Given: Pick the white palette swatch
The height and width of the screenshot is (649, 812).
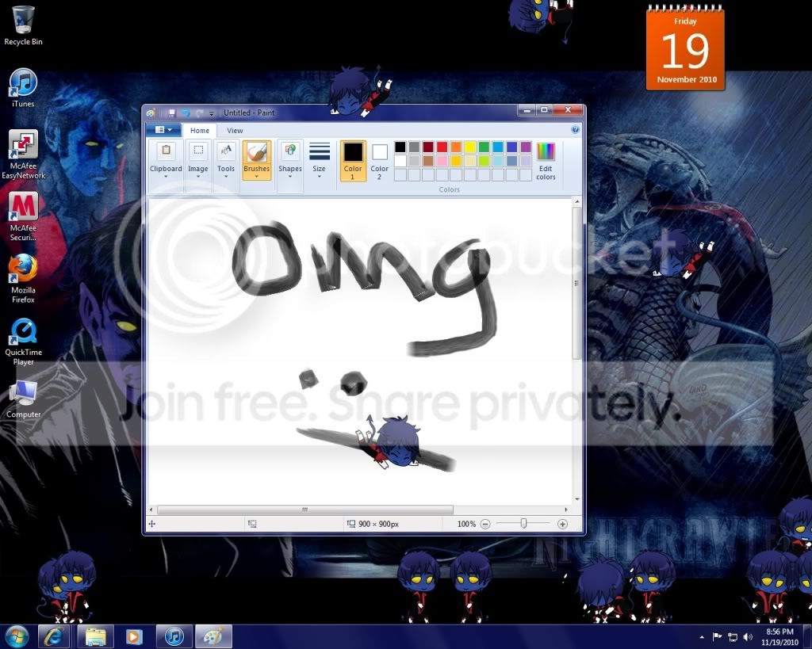Looking at the screenshot, I should click(x=400, y=161).
